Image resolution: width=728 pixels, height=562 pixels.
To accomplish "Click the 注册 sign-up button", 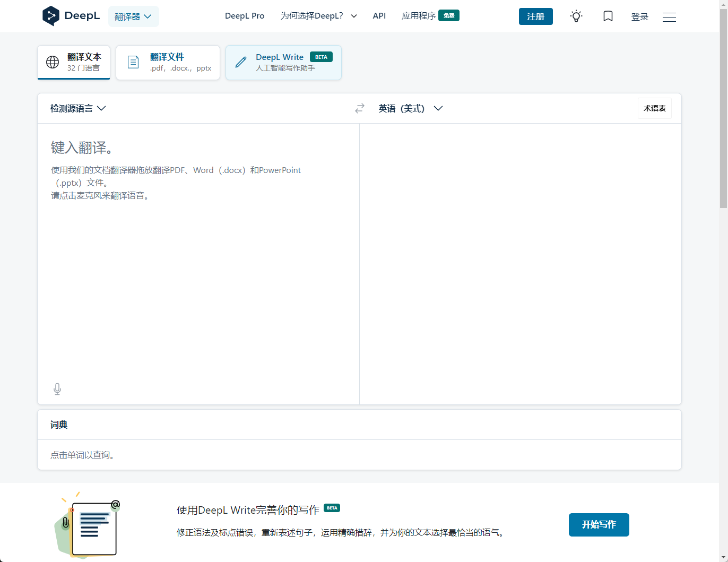I will click(536, 16).
